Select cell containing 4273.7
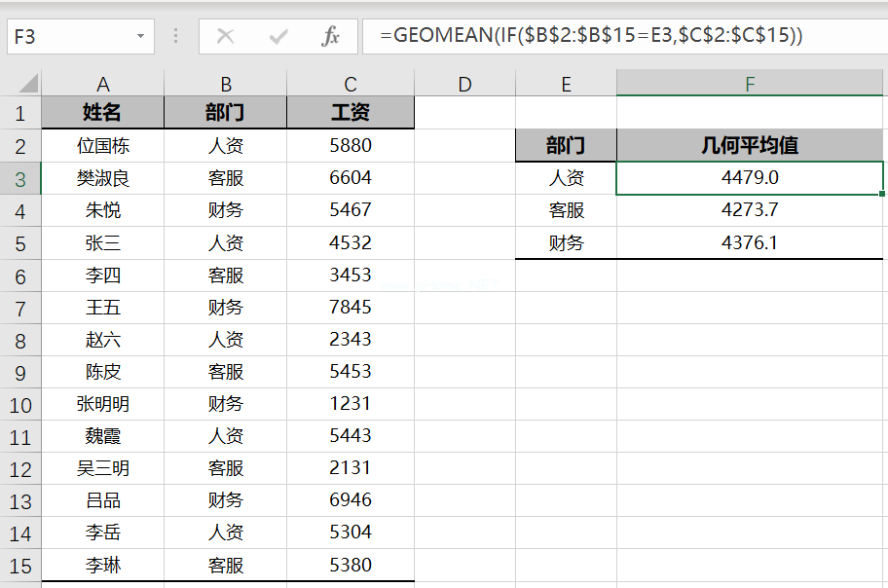The width and height of the screenshot is (888, 588). coord(750,210)
